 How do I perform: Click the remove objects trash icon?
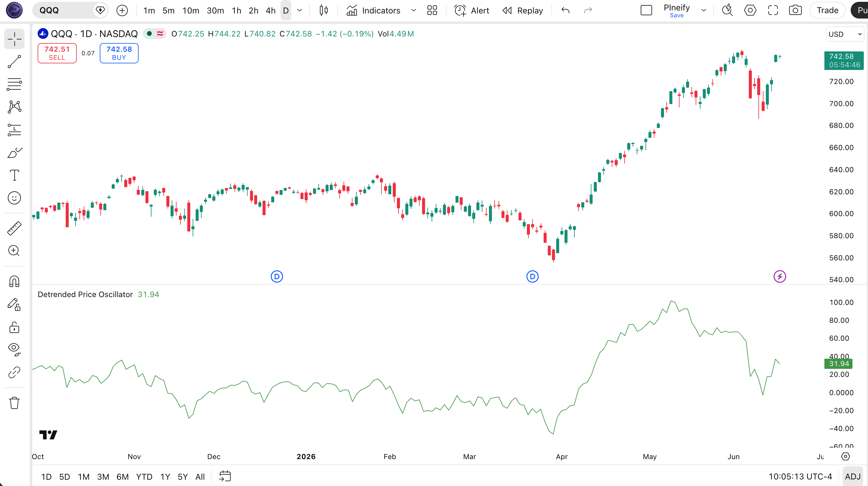[x=15, y=403]
